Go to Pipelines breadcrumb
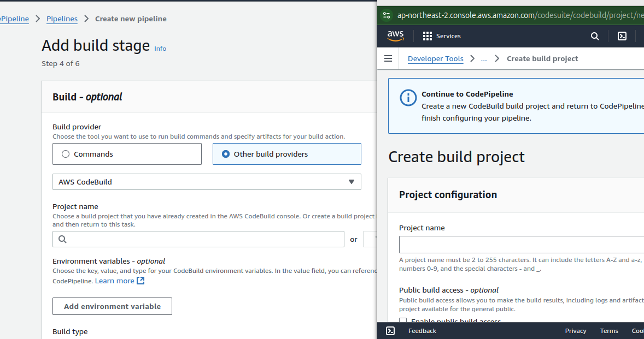 [x=62, y=19]
